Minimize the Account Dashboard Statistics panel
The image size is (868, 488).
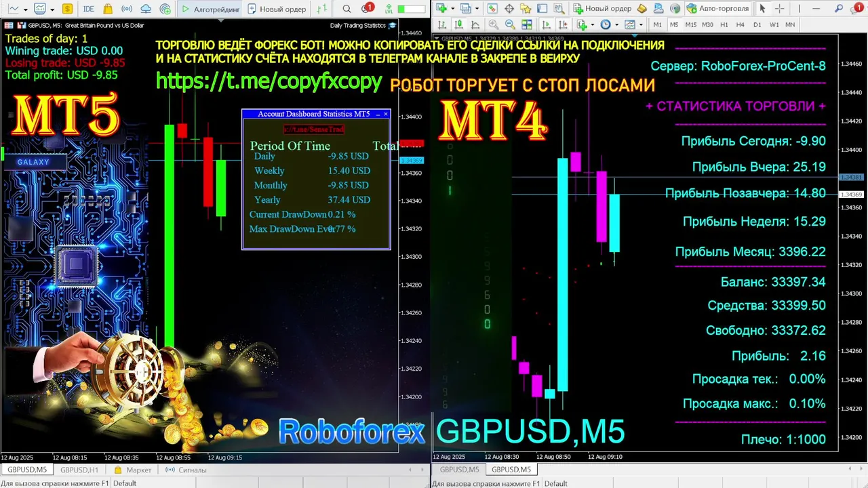378,114
